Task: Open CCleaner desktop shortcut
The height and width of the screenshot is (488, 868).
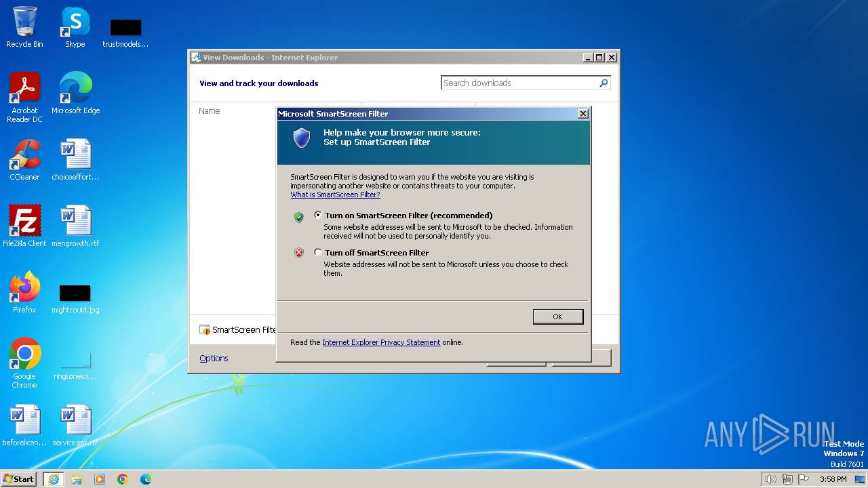Action: [24, 160]
